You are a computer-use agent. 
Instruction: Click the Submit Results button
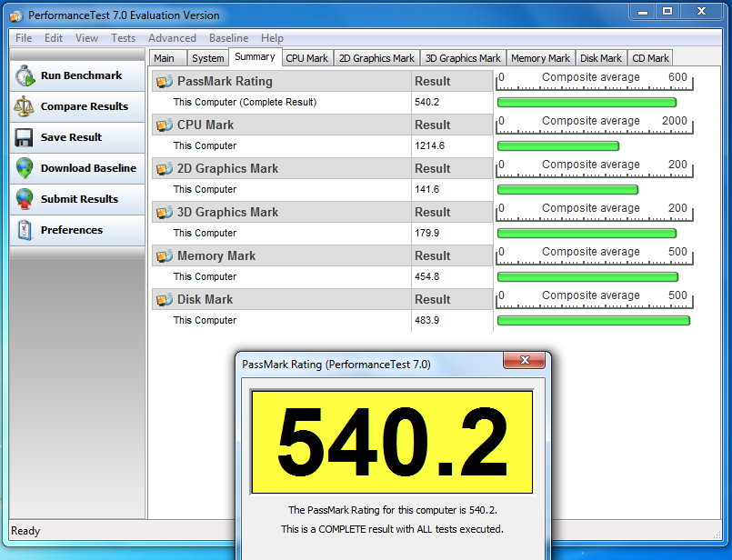coord(77,199)
